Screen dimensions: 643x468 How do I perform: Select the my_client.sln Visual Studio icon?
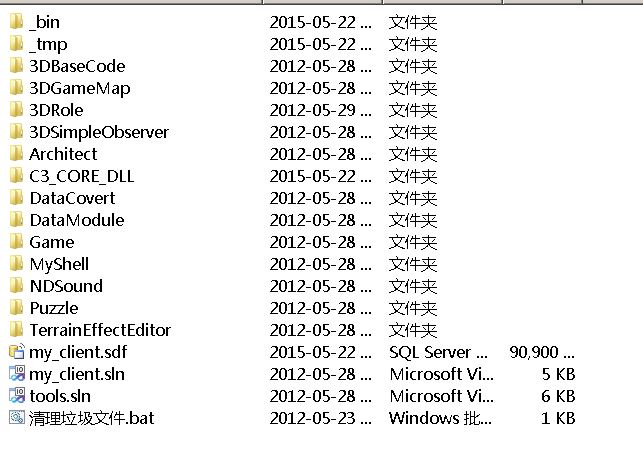click(x=17, y=374)
